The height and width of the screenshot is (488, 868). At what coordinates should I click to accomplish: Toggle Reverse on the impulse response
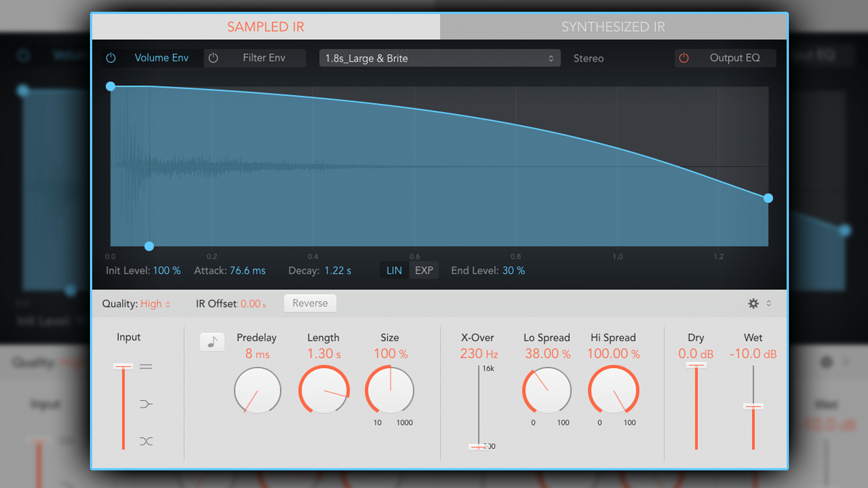[310, 303]
